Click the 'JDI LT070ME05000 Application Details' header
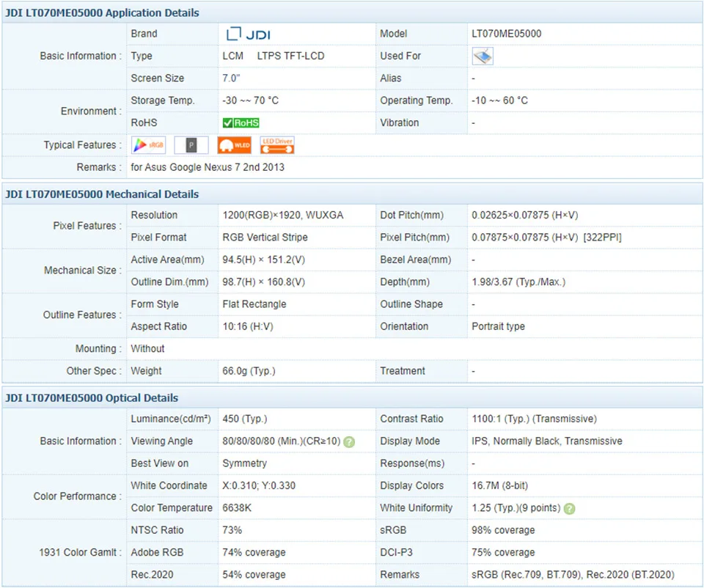Viewport: 704px width, 588px height. point(102,12)
